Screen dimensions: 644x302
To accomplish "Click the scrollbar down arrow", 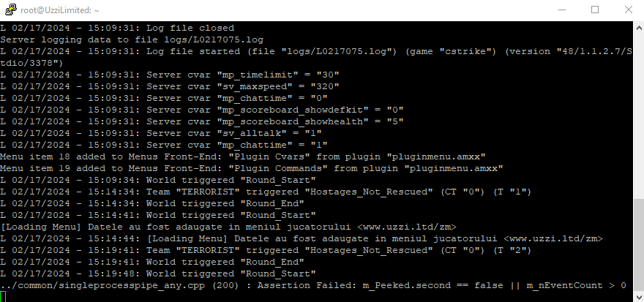I will click(639, 296).
